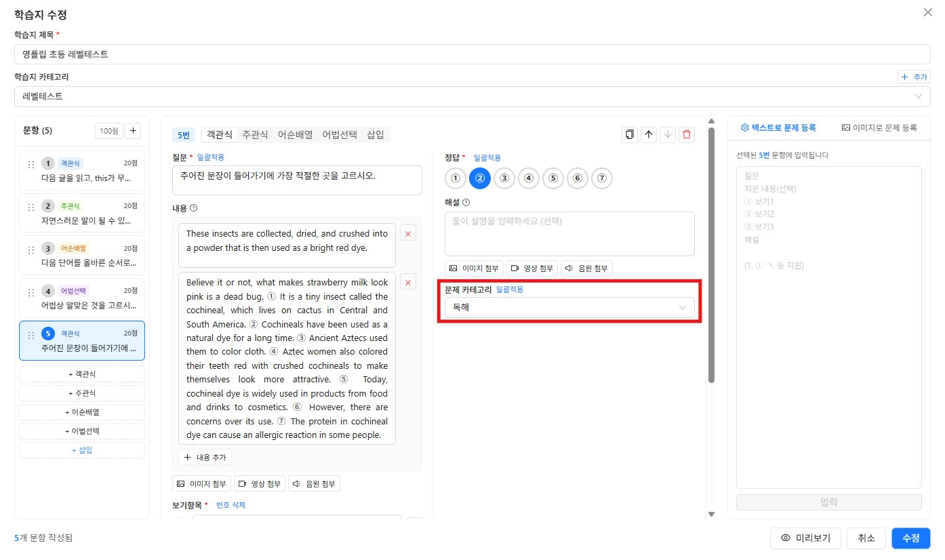Add a question with the + 주관식 button

point(82,393)
